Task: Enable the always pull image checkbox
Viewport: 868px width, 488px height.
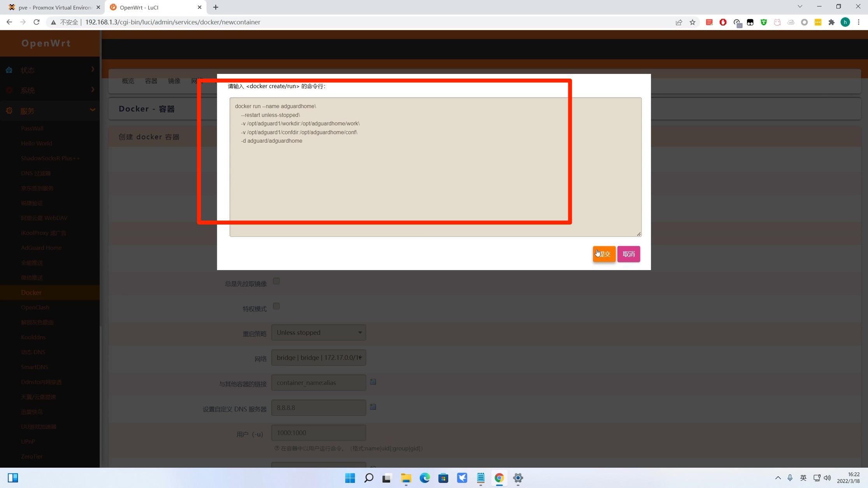Action: tap(276, 281)
